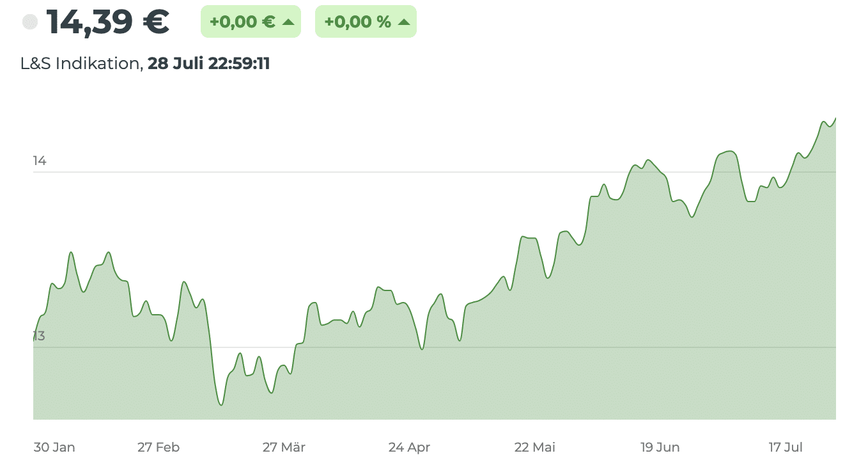This screenshot has height=467, width=868.
Task: Click the 13 price axis label
Action: point(40,336)
